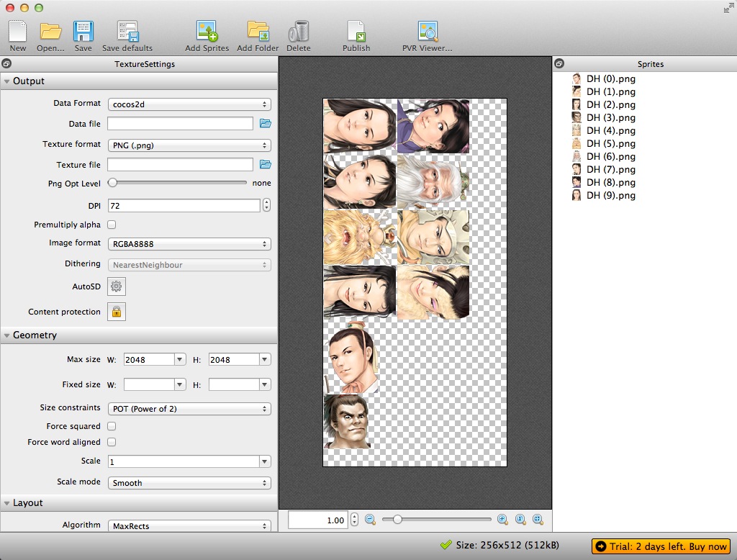
Task: Click the Save defaults icon
Action: point(127,32)
